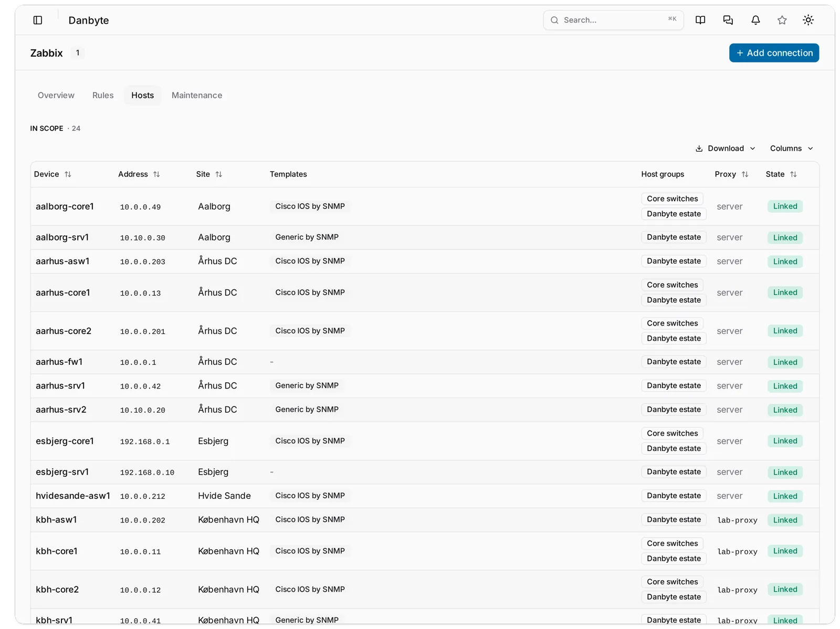
Task: Switch to the Rules tab
Action: pyautogui.click(x=103, y=96)
